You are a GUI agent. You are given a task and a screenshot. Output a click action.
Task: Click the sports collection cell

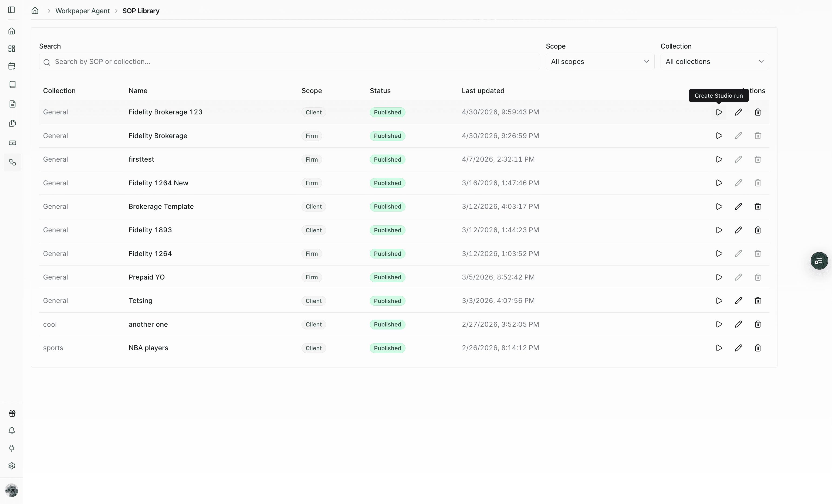53,348
